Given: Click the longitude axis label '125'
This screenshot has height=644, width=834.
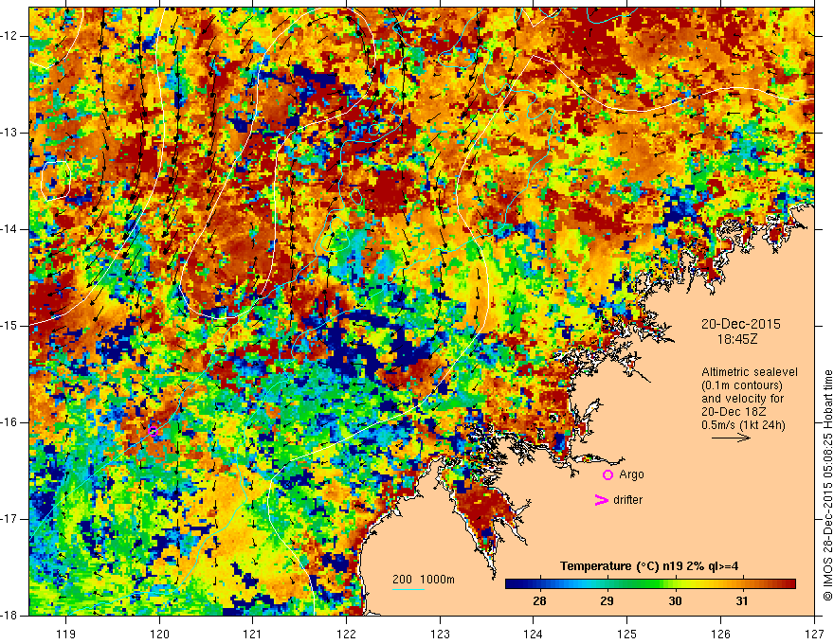Looking at the screenshot, I should (x=627, y=634).
